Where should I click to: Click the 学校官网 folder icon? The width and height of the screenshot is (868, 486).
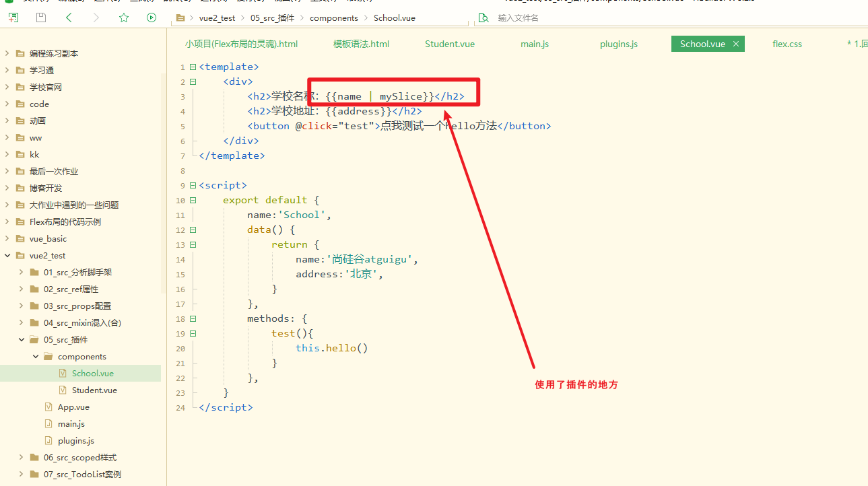[20, 87]
